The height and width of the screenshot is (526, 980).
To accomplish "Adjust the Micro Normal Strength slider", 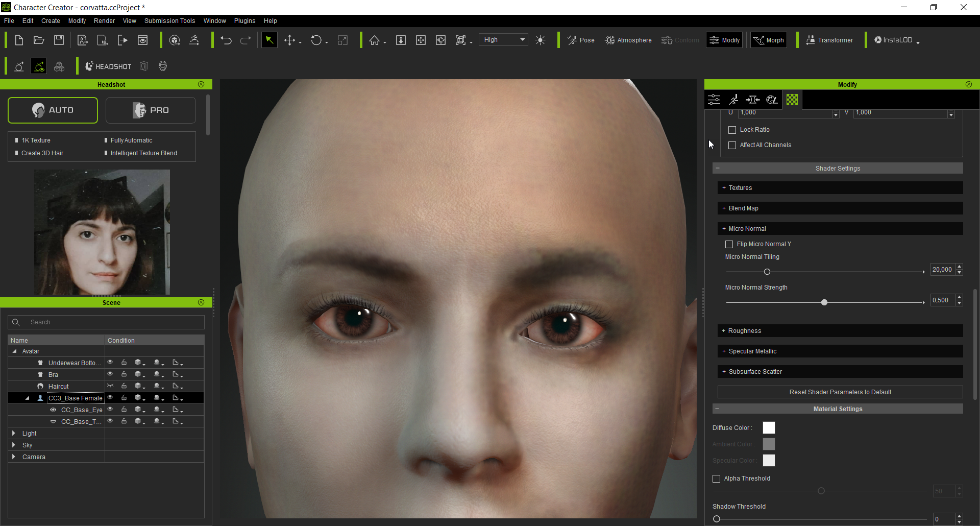I will pyautogui.click(x=824, y=302).
